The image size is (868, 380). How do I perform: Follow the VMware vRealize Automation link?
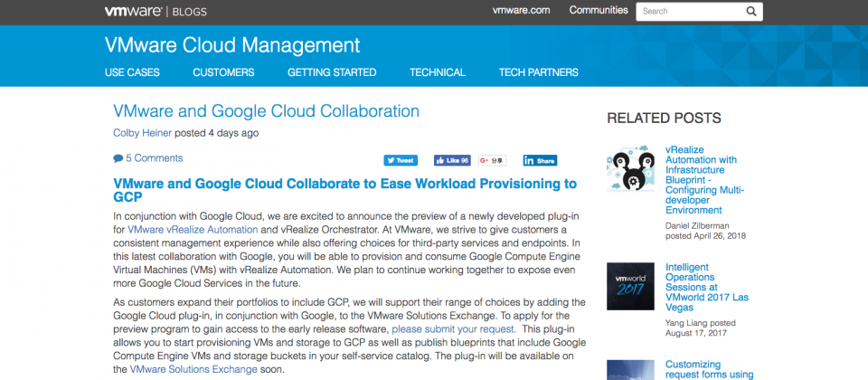click(193, 229)
